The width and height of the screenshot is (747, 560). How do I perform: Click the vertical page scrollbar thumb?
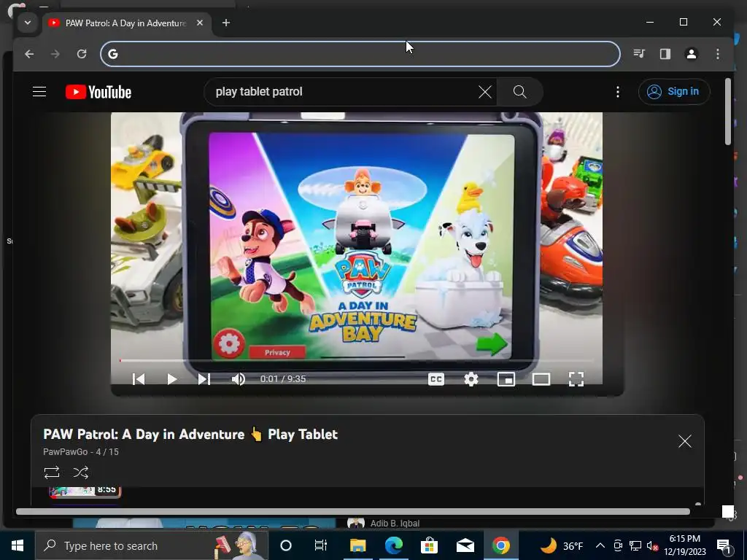point(727,112)
